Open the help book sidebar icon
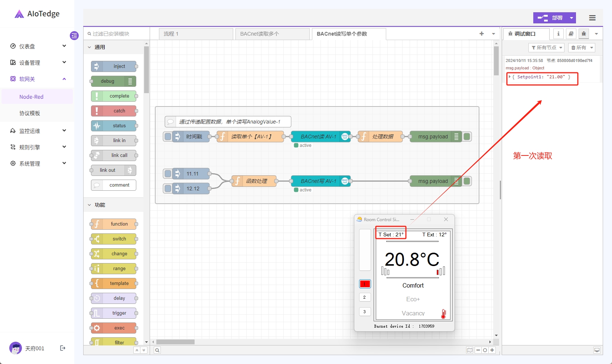This screenshot has width=612, height=364. tap(571, 34)
